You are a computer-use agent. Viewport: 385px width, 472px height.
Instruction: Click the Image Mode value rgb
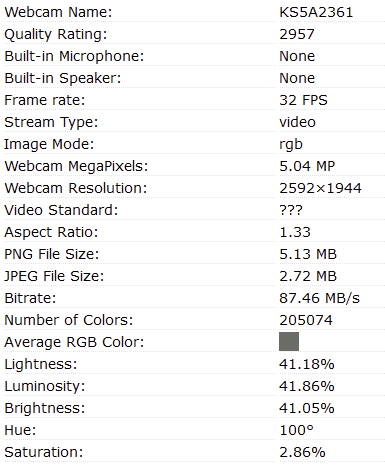point(291,145)
